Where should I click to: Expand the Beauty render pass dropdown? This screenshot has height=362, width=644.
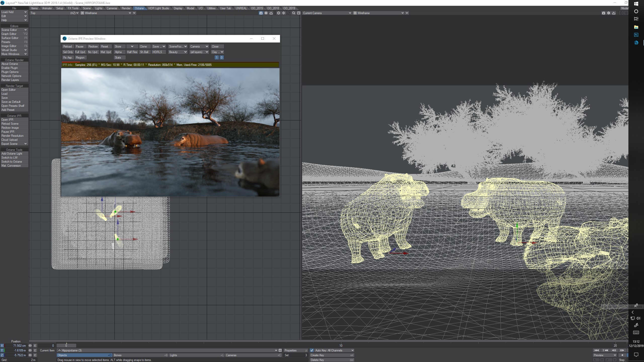click(x=178, y=52)
